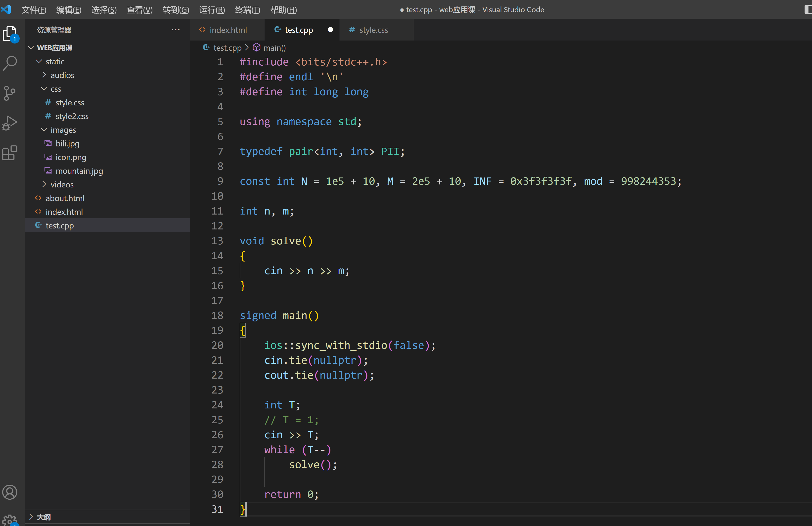Open explorer more actions ellipsis
The height and width of the screenshot is (526, 812).
click(176, 30)
